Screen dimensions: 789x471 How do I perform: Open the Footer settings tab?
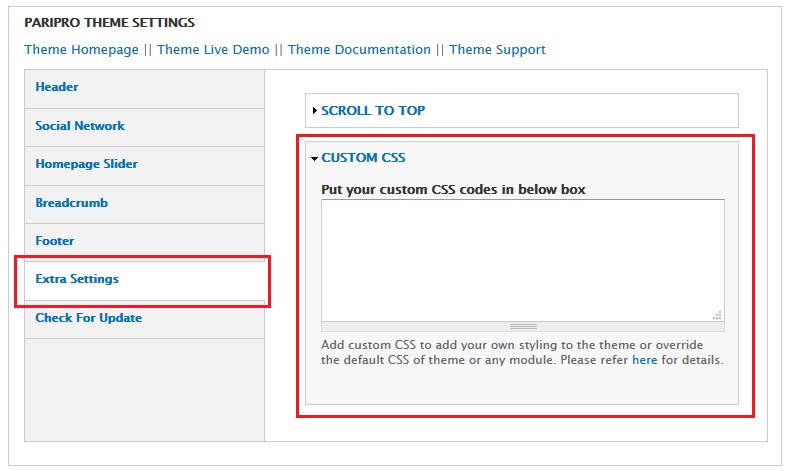(x=55, y=241)
